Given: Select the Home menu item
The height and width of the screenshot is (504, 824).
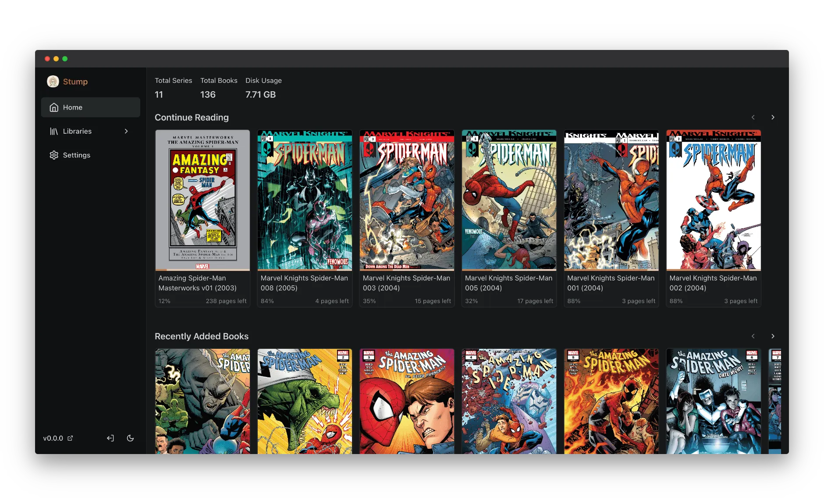Looking at the screenshot, I should tap(73, 107).
